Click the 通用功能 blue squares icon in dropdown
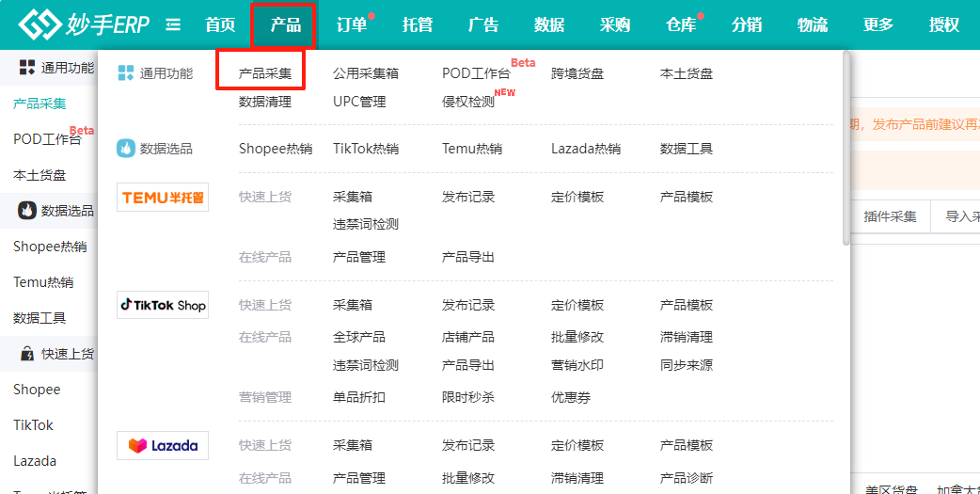The height and width of the screenshot is (494, 980). coord(126,73)
